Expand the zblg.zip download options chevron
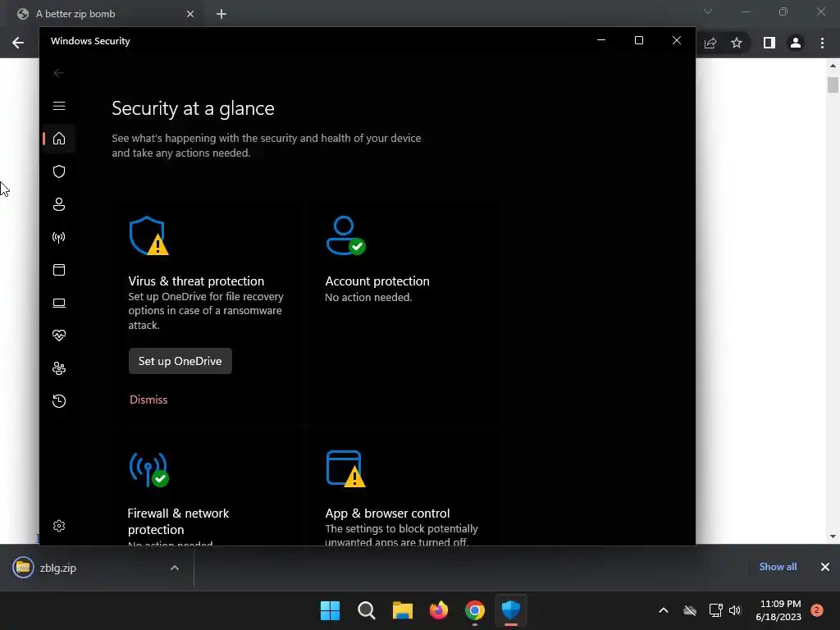Screen dimensions: 840x630 coord(175,568)
